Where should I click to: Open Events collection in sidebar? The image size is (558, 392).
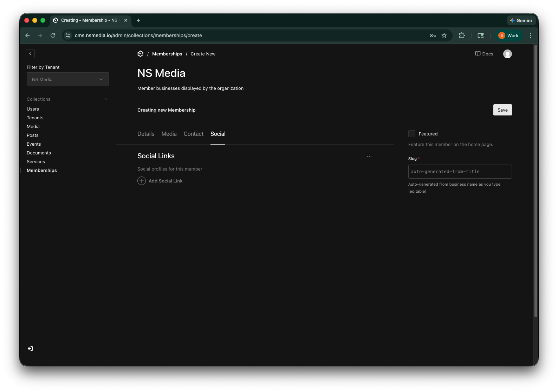pyautogui.click(x=34, y=144)
